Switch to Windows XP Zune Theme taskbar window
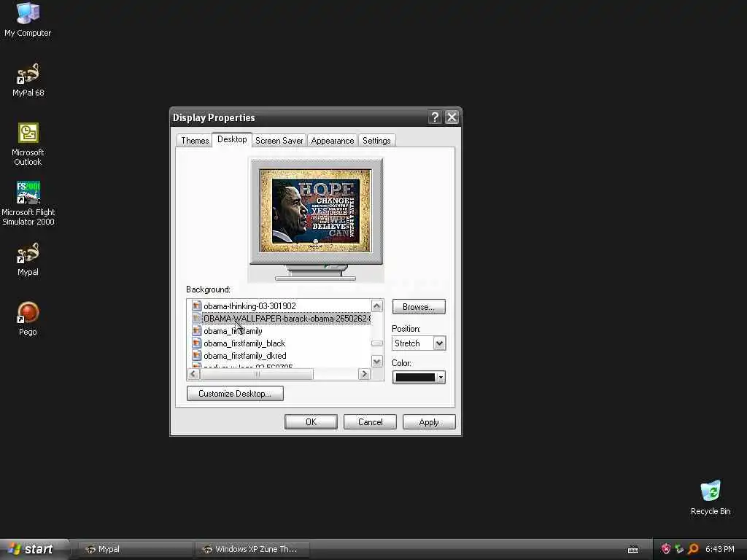747x560 pixels. 252,549
